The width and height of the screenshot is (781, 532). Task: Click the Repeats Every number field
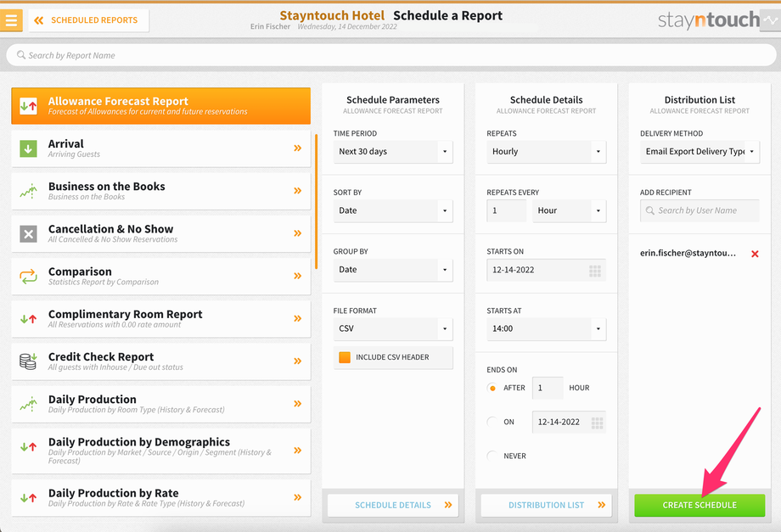coord(507,210)
